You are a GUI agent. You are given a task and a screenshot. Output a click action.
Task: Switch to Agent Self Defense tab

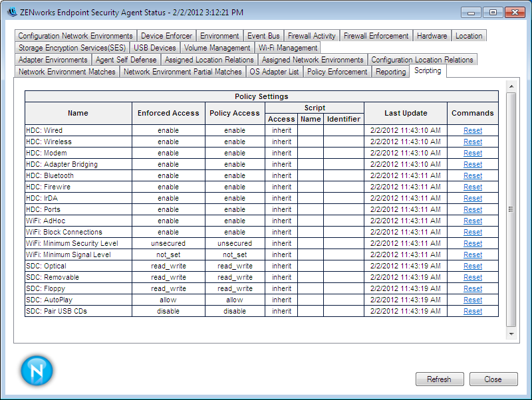[126, 60]
